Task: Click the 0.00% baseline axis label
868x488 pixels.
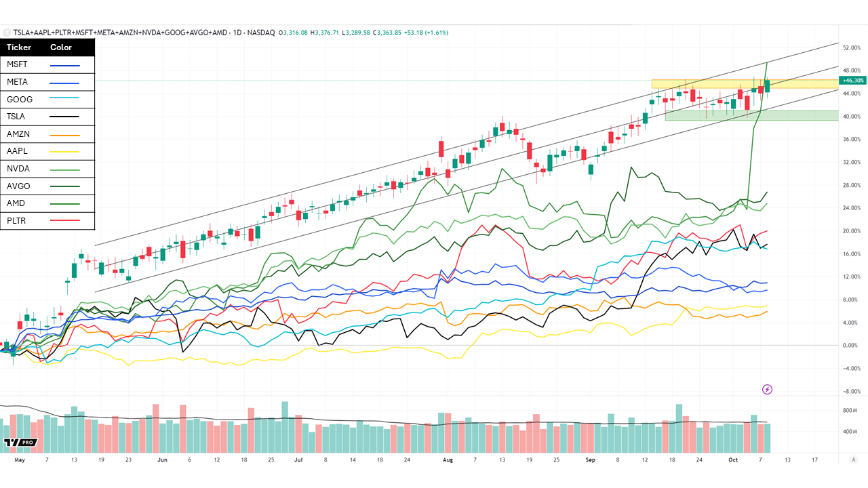Action: tap(852, 346)
